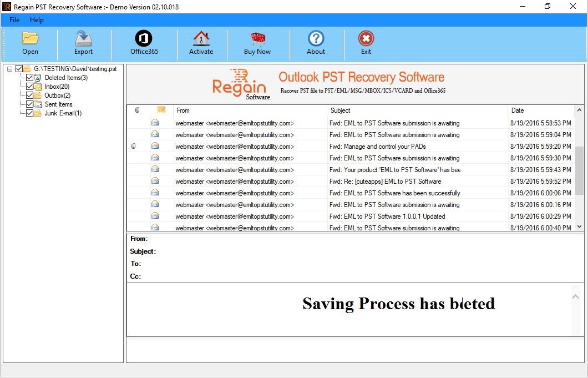588x378 pixels.
Task: Click the Buy Now cart icon
Action: point(257,38)
